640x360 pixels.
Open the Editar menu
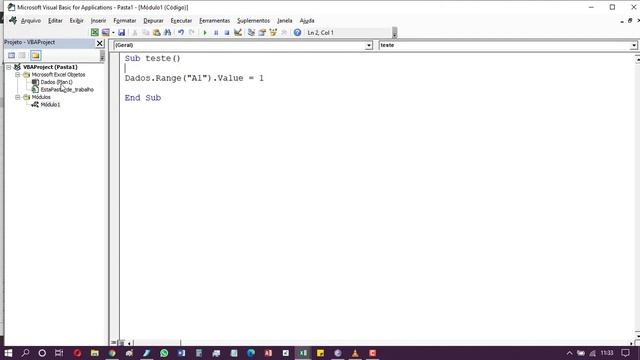tap(55, 20)
